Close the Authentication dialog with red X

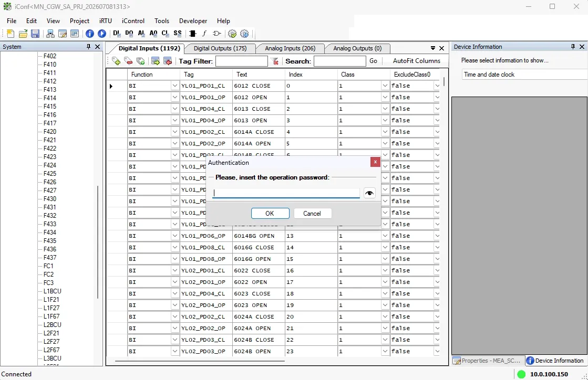[375, 162]
